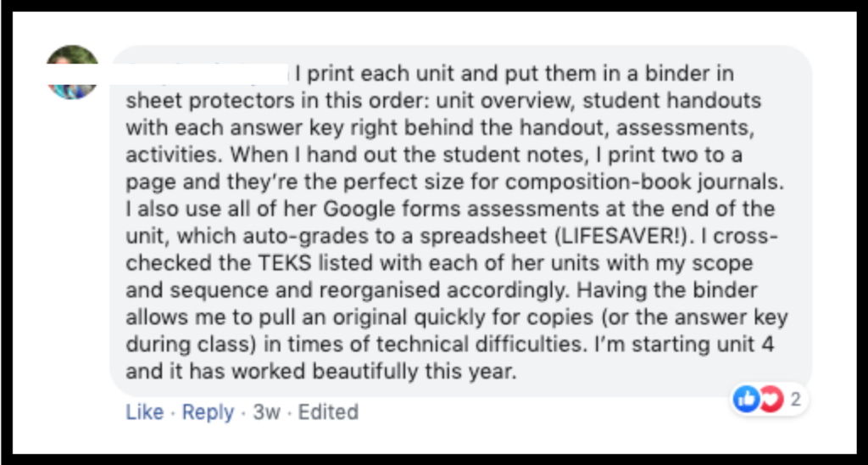Click the blue thumbs-up reaction icon

746,399
